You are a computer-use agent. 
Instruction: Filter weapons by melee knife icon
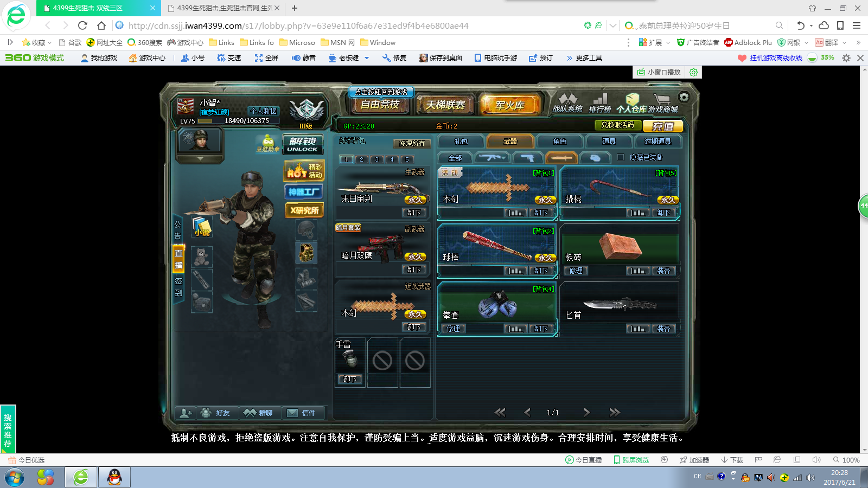(x=561, y=158)
